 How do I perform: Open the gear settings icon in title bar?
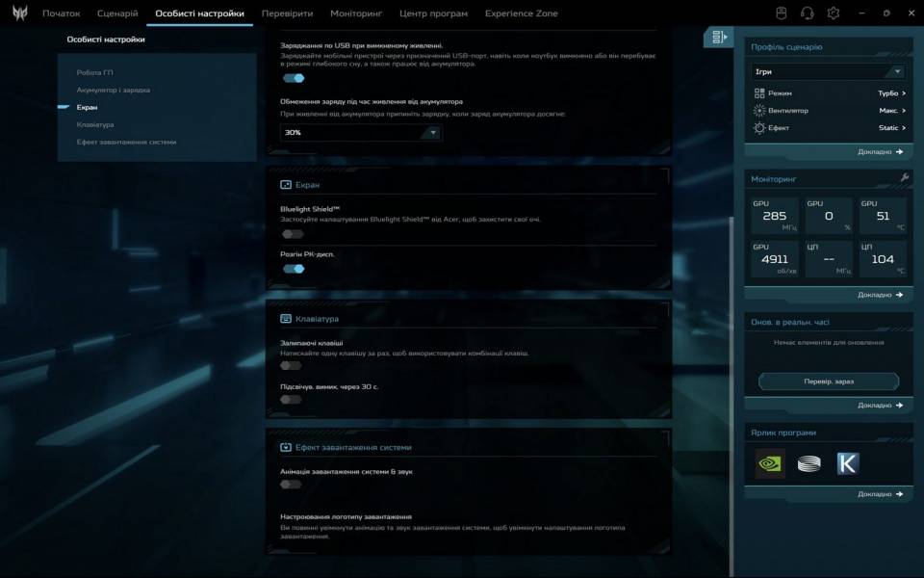834,13
